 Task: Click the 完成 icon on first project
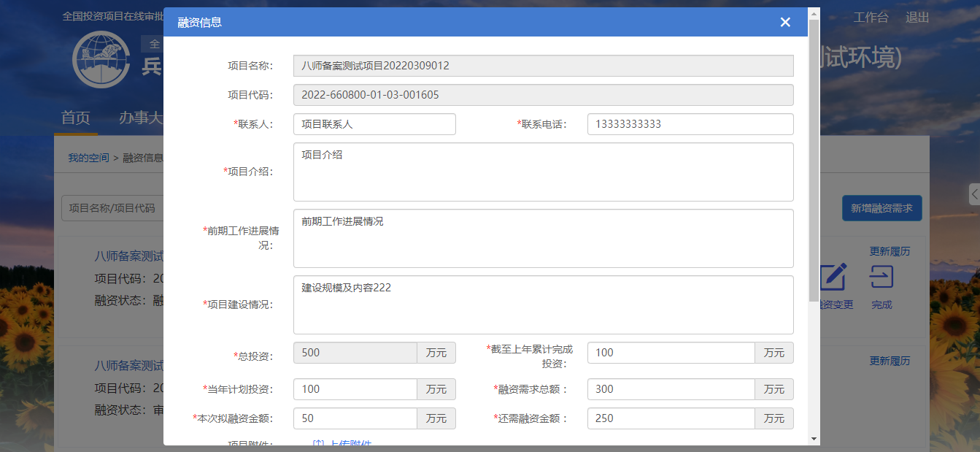click(881, 278)
